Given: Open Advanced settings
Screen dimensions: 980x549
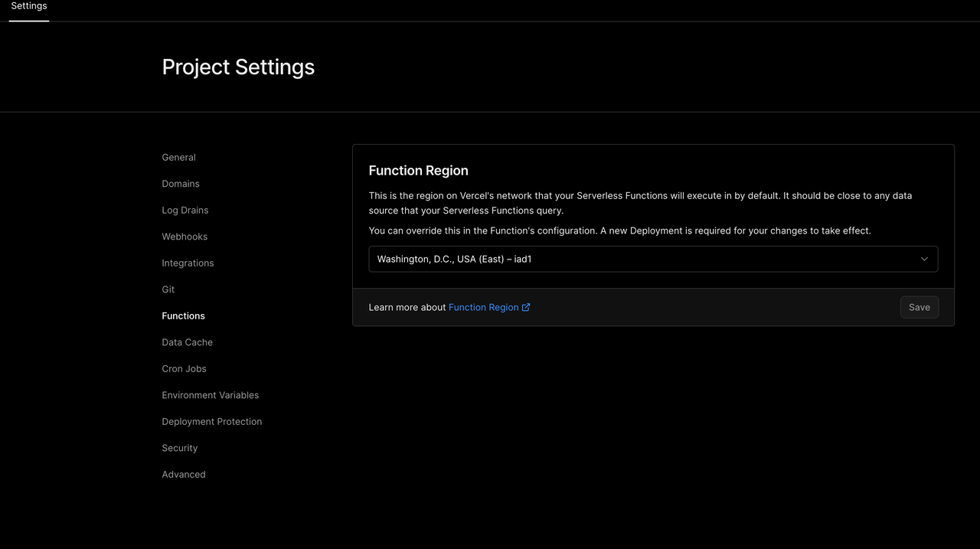Looking at the screenshot, I should (184, 474).
